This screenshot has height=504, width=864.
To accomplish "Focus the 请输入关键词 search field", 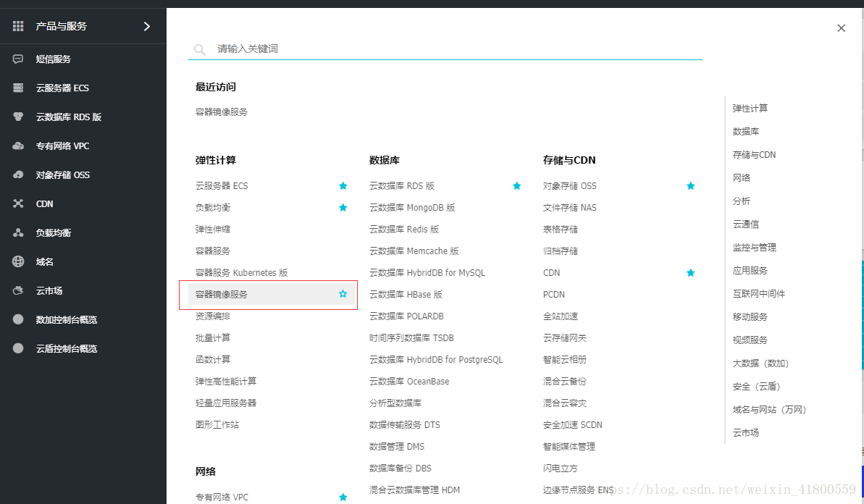I will (x=445, y=49).
